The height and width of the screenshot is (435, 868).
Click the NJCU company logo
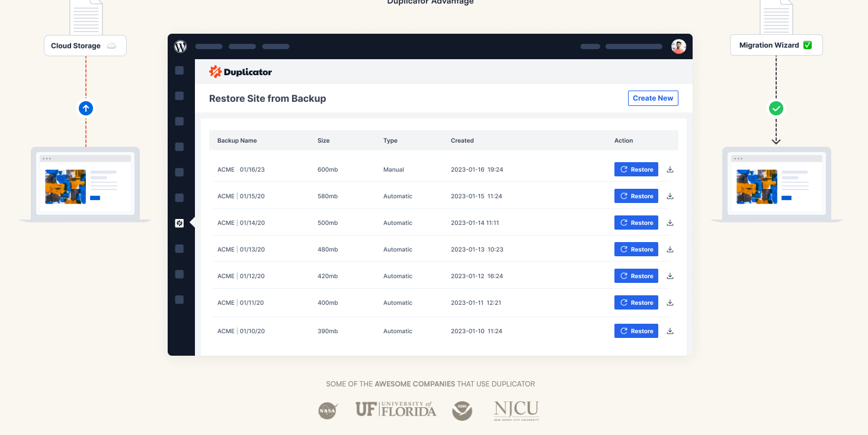[516, 410]
